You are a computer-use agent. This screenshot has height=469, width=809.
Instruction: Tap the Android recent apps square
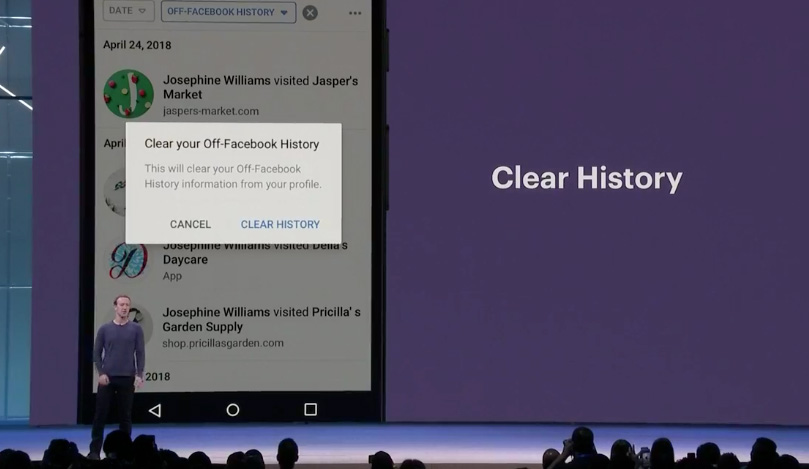(310, 410)
